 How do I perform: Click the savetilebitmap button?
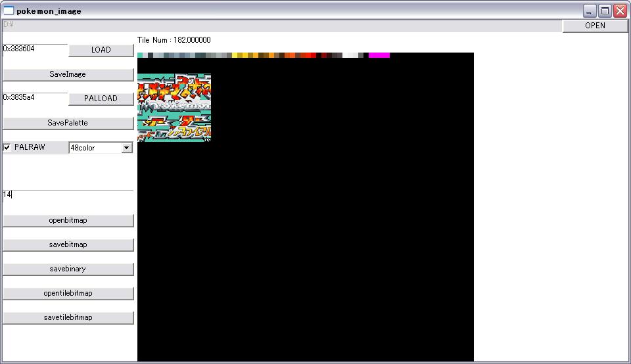click(68, 318)
